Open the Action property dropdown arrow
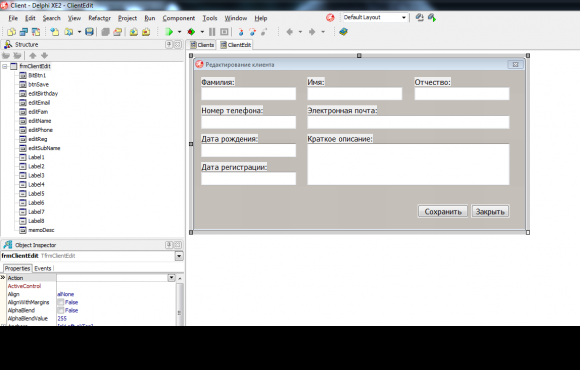The height and width of the screenshot is (370, 580). pyautogui.click(x=172, y=278)
